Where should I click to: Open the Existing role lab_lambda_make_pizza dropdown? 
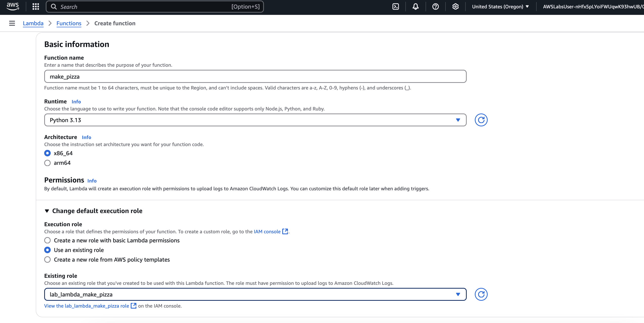coord(255,294)
